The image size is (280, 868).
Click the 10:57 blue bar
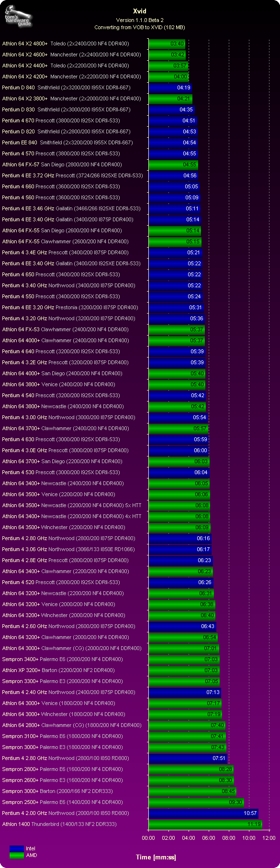coord(203,813)
